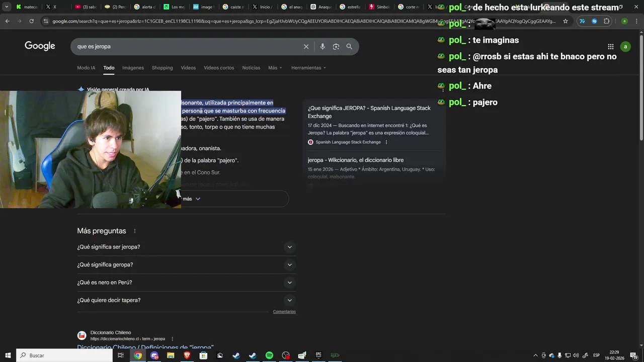The width and height of the screenshot is (644, 362).
Task: Open Google Chrome from the taskbar
Action: point(138,355)
